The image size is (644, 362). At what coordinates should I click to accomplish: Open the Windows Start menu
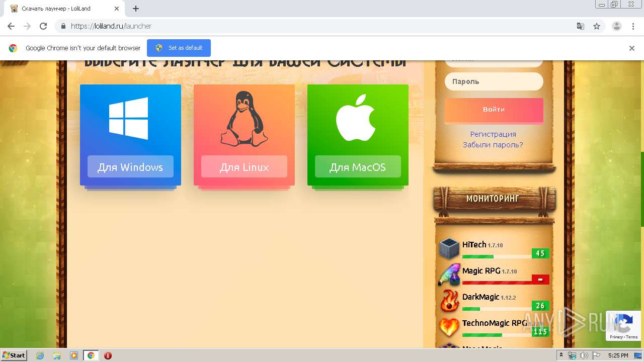tap(14, 355)
